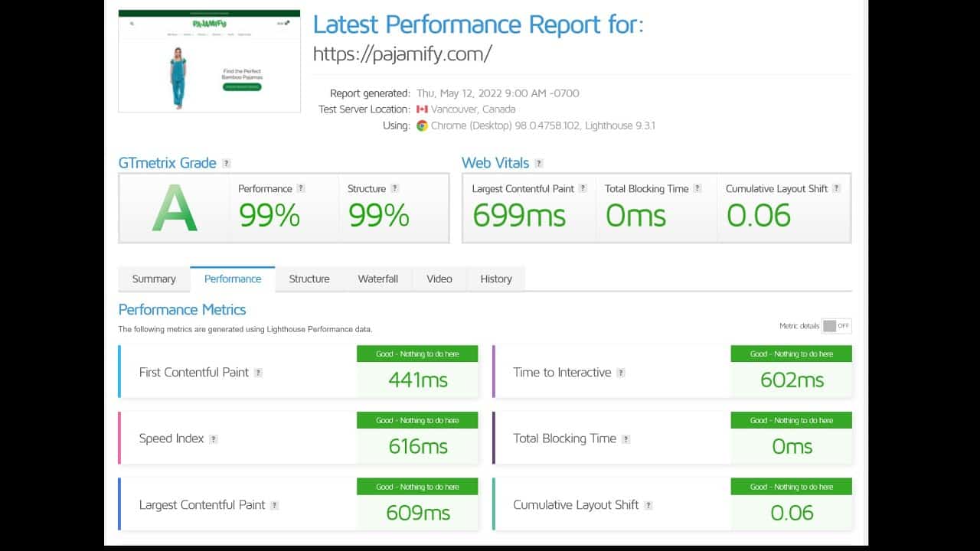Viewport: 980px width, 551px height.
Task: Click the Canada flag icon
Action: (422, 109)
